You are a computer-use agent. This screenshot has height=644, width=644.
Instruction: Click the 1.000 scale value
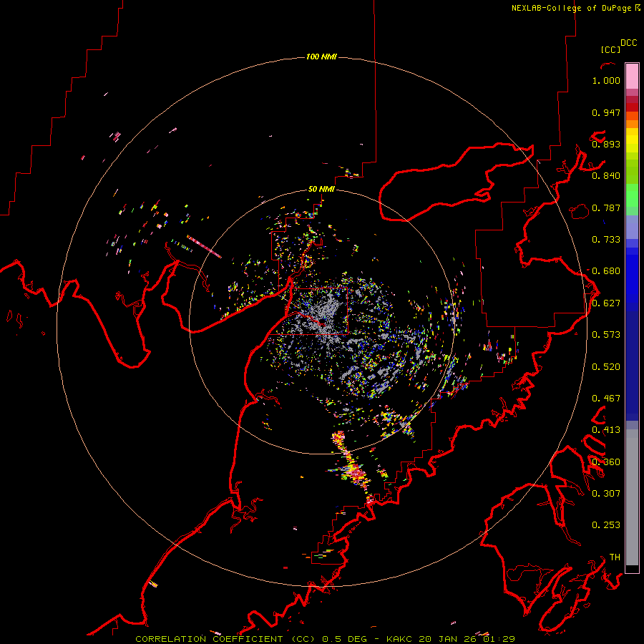[606, 80]
